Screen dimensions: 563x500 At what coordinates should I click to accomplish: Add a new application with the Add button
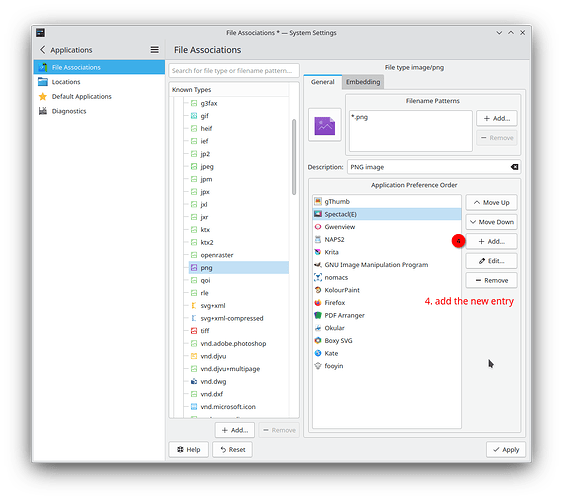(491, 242)
